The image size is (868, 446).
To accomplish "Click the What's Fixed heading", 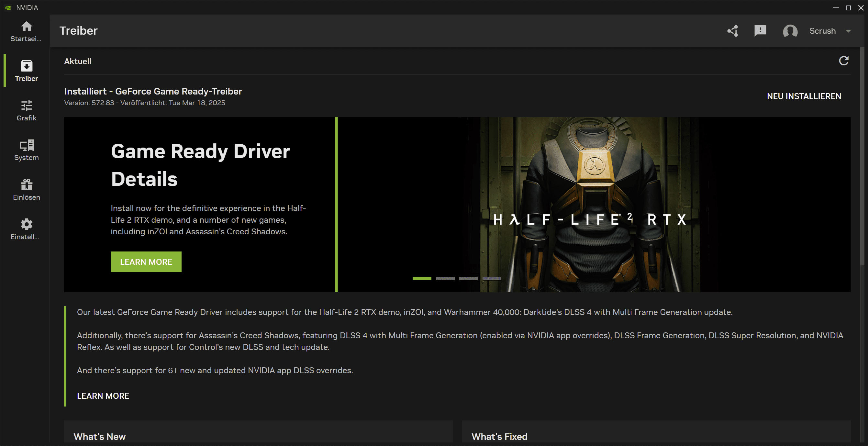I will pos(499,437).
